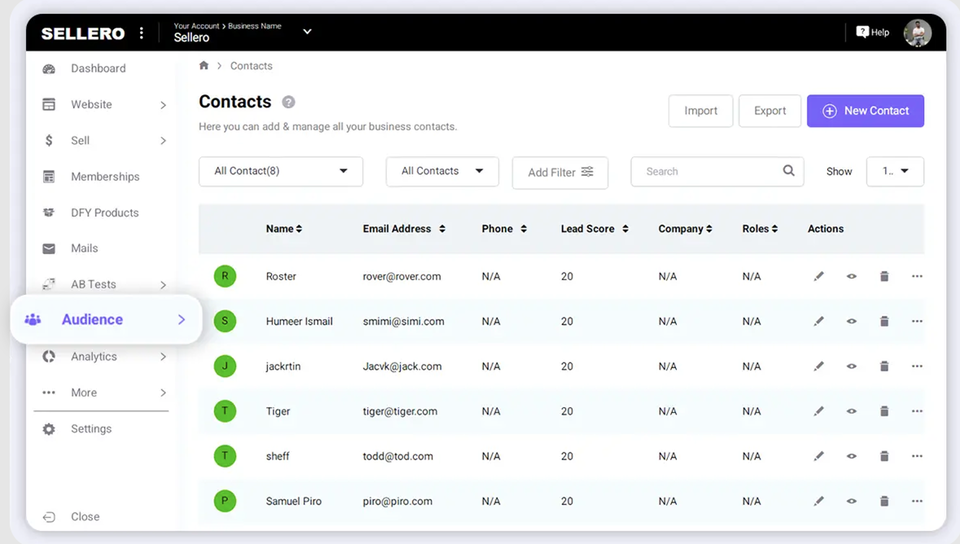Delete the Tiger contact using trash icon
Image resolution: width=960 pixels, height=544 pixels.
(884, 411)
